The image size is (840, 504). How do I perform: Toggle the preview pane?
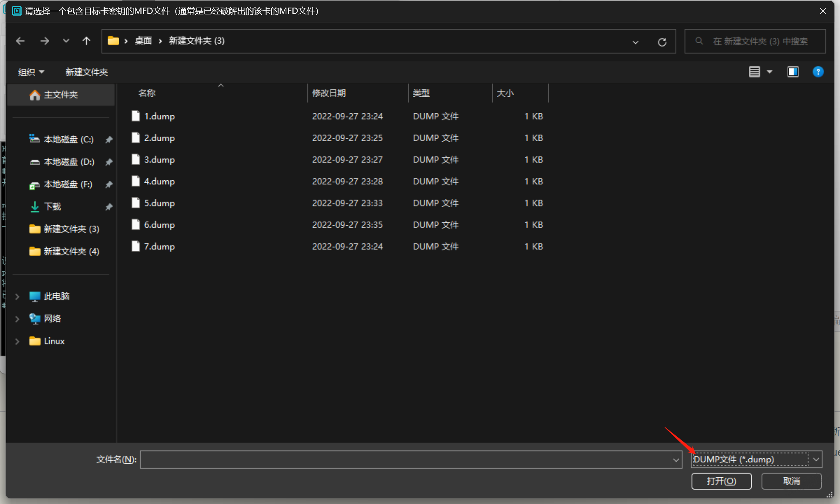click(x=793, y=72)
